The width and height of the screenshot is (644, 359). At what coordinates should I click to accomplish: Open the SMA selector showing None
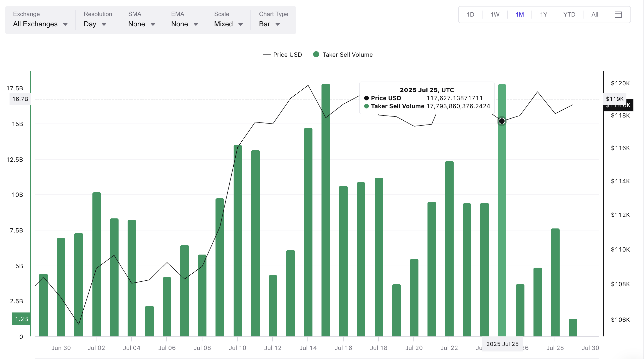pos(142,24)
